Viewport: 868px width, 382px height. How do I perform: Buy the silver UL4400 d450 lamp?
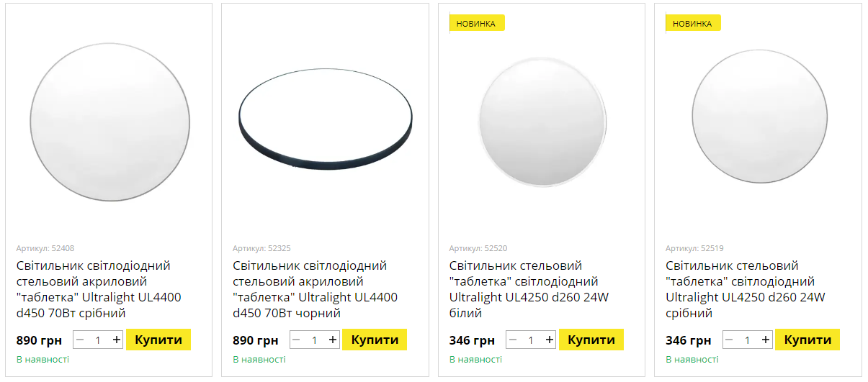tap(158, 340)
